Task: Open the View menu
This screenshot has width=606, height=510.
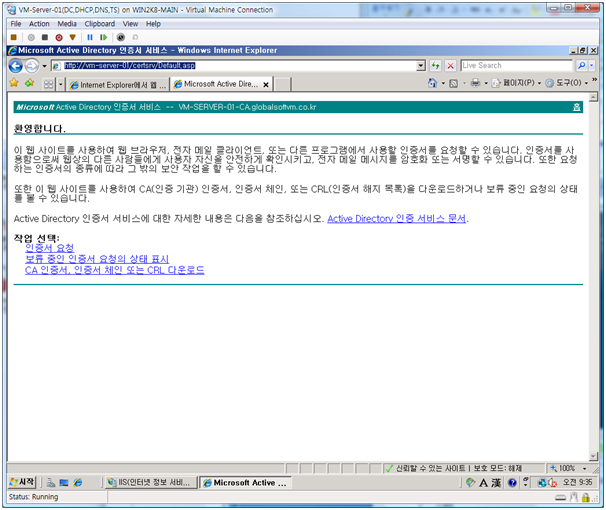Action: point(130,24)
